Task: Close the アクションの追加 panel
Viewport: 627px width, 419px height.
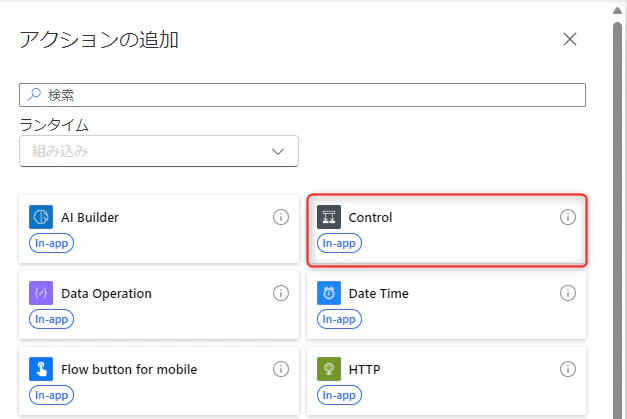Action: point(570,39)
